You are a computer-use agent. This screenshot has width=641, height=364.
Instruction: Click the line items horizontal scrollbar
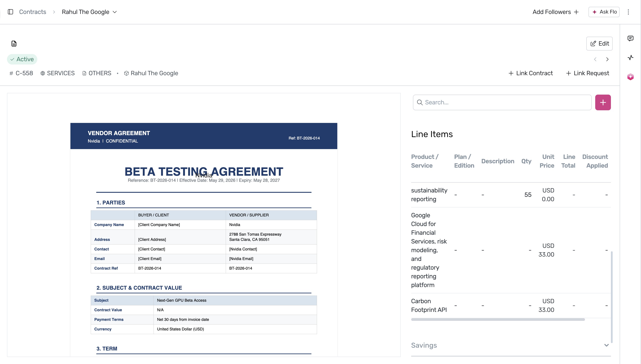point(498,319)
